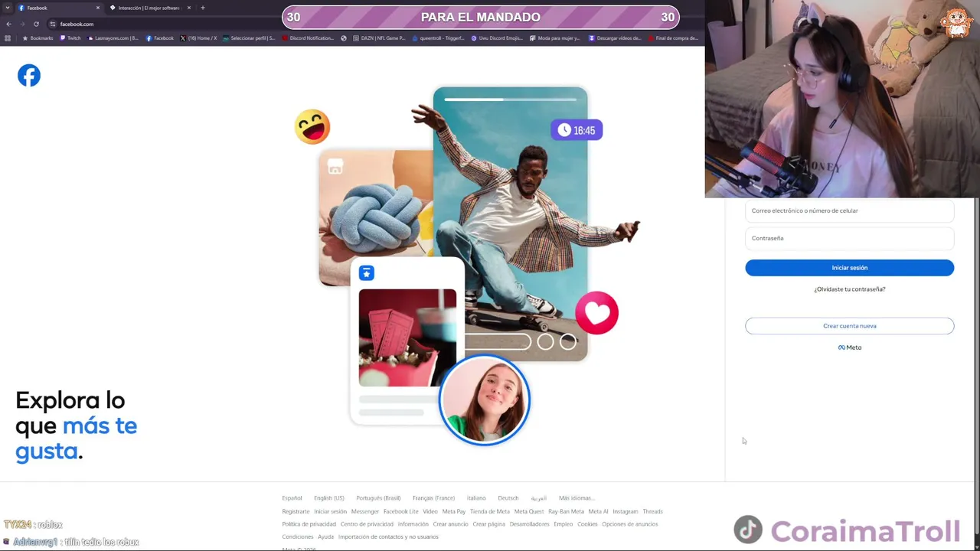Viewport: 980px width, 551px height.
Task: Open the Seleccionar perfil bookmark
Action: (x=249, y=38)
